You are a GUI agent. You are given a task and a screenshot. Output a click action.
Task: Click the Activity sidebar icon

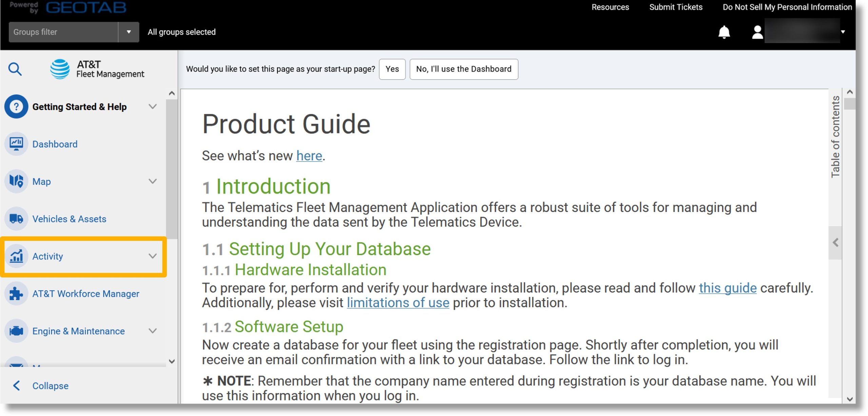tap(17, 256)
